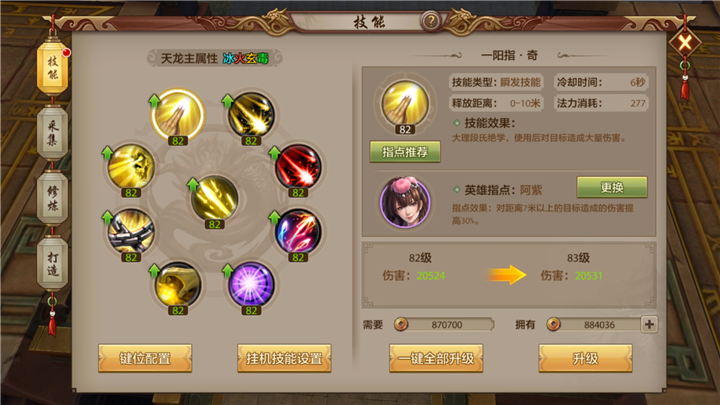Open the help question mark icon
This screenshot has height=405, width=720.
(x=431, y=21)
